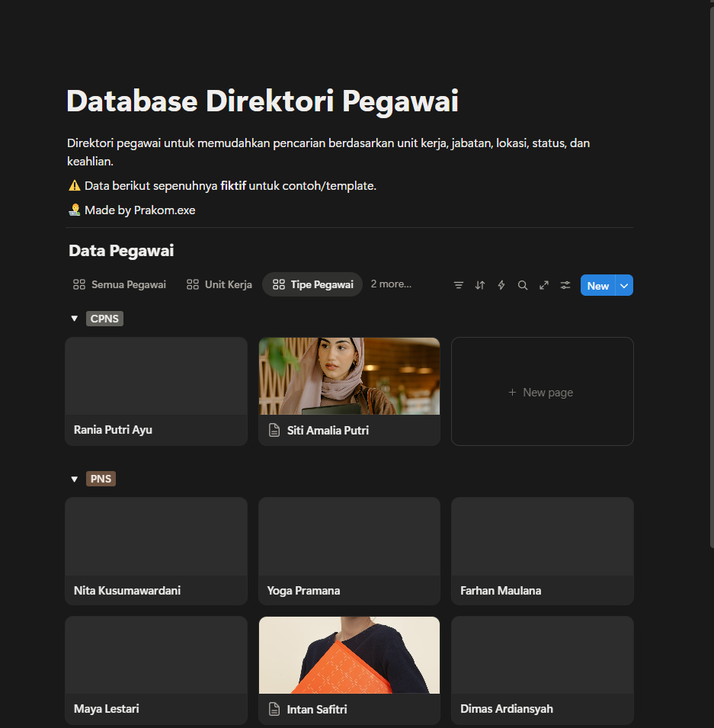Collapse the PNS group triangle
Screen dimensions: 714x728
point(74,479)
